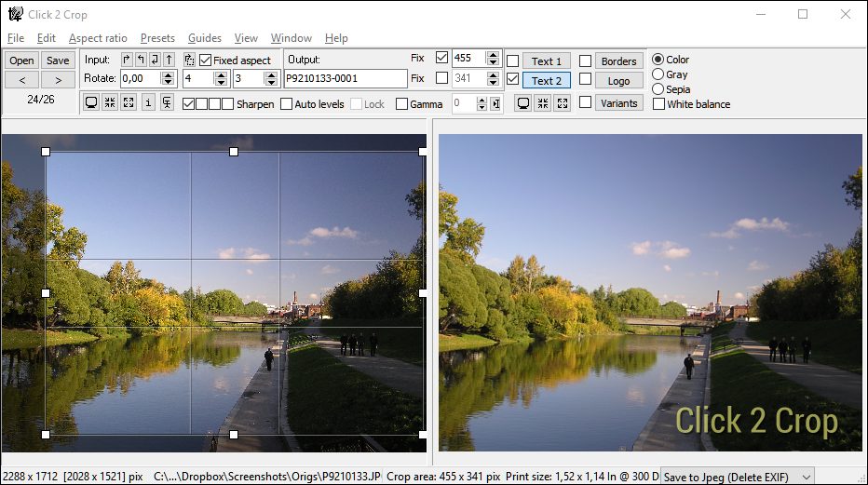
Task: Open the Presets menu
Action: pos(157,38)
